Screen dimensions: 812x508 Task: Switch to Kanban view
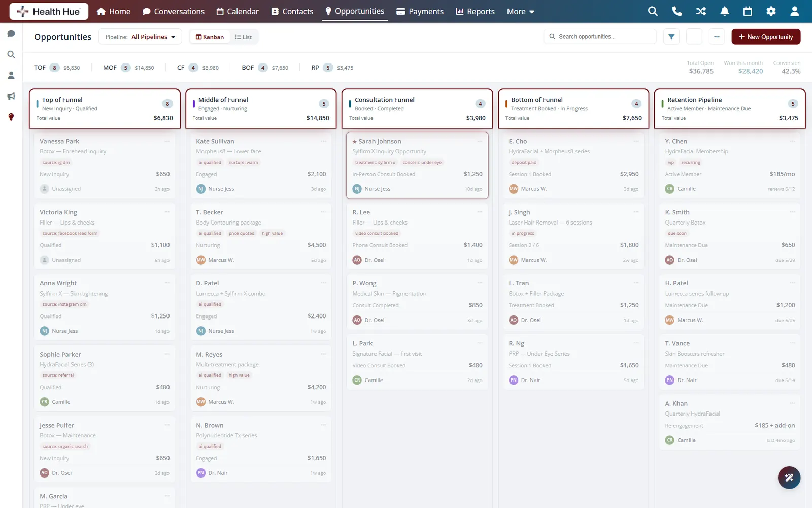(210, 37)
